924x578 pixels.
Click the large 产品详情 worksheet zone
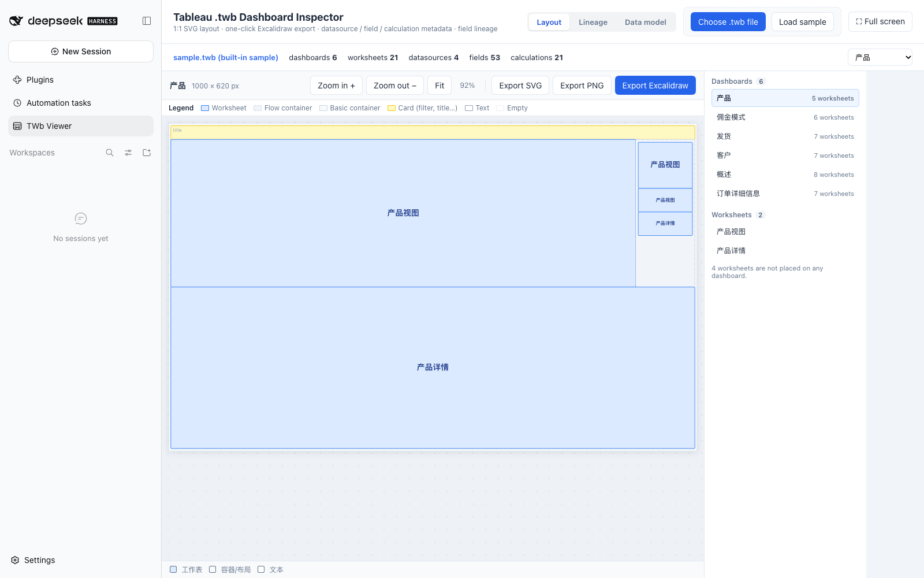(x=433, y=368)
